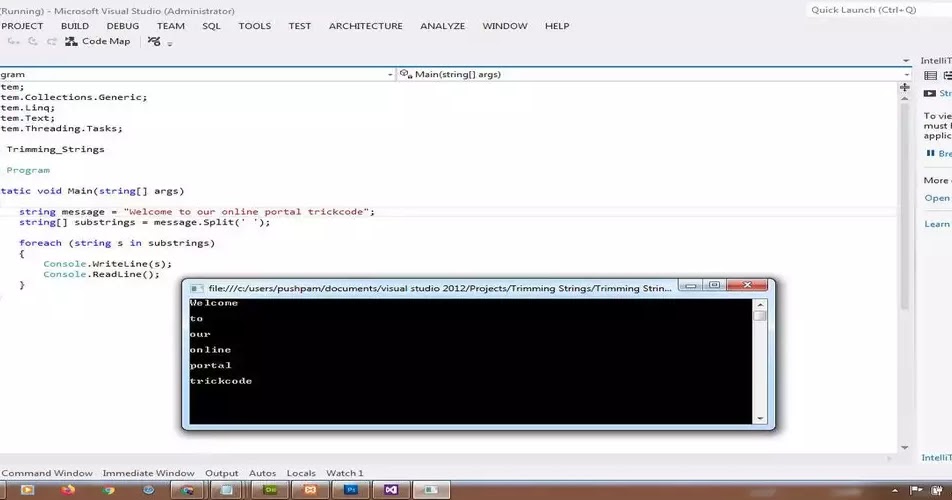The height and width of the screenshot is (500, 952).
Task: Click the code editor scrollbar down arrow
Action: pos(905,448)
